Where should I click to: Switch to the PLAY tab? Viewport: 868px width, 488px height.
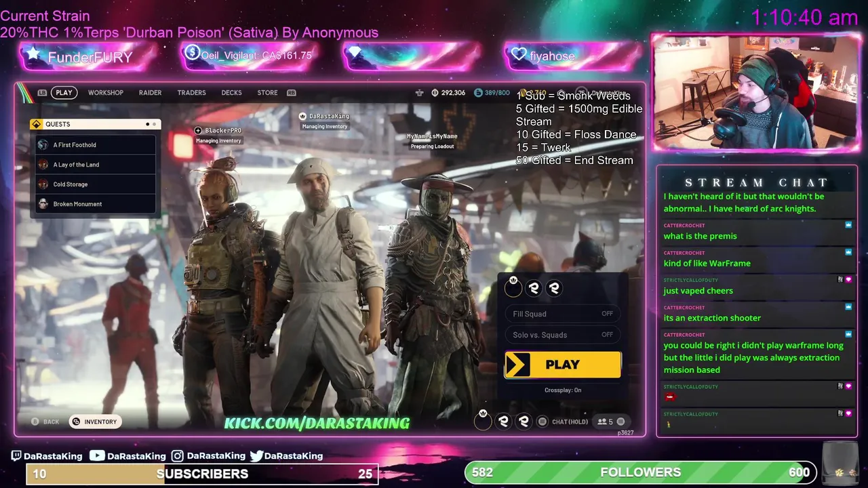tap(64, 93)
